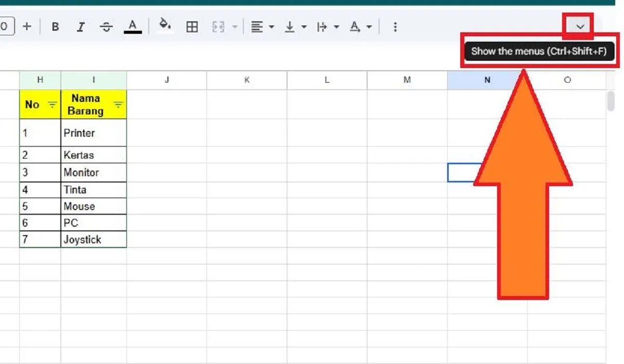Toggle italic formatting

point(81,27)
